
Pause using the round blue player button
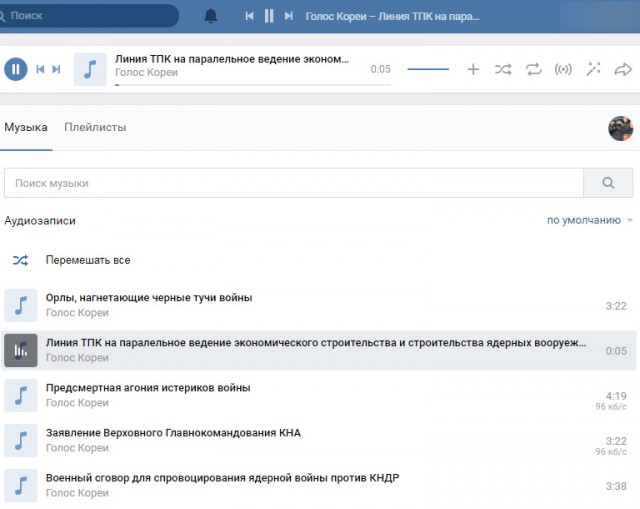(x=16, y=69)
